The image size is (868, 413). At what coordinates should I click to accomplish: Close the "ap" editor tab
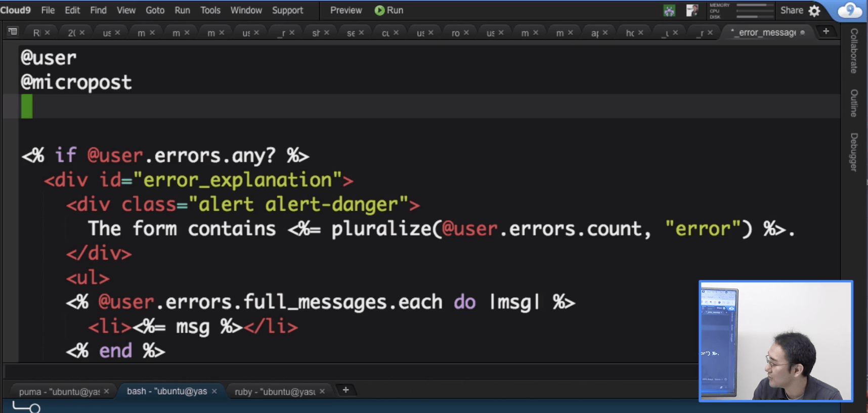pos(605,32)
